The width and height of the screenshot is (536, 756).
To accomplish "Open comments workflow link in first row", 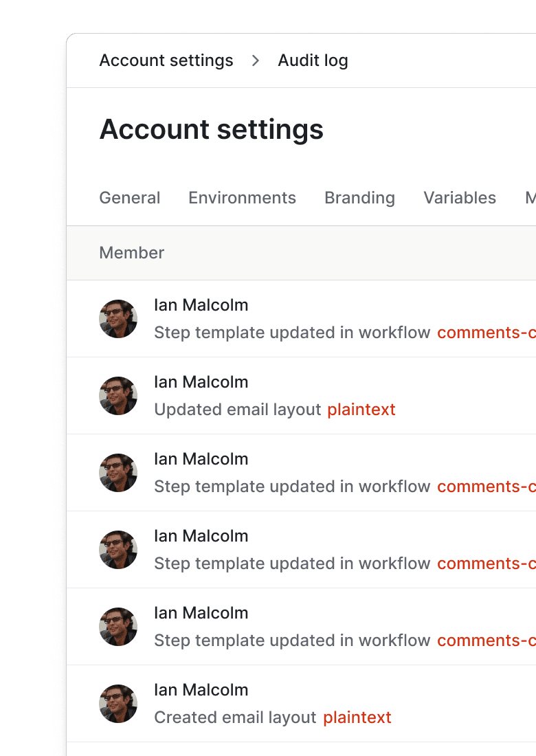I will (x=486, y=333).
